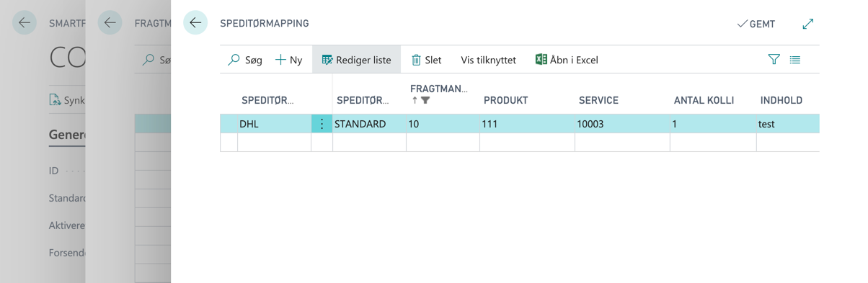Open Søg search in toolbar
The image size is (868, 283).
pos(245,60)
